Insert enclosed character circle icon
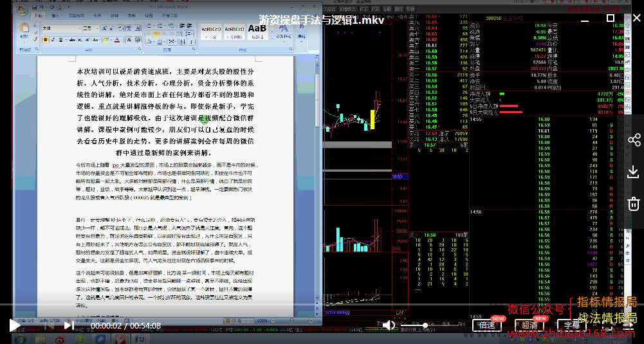Viewport: 644px width, 344px height. tap(138, 40)
